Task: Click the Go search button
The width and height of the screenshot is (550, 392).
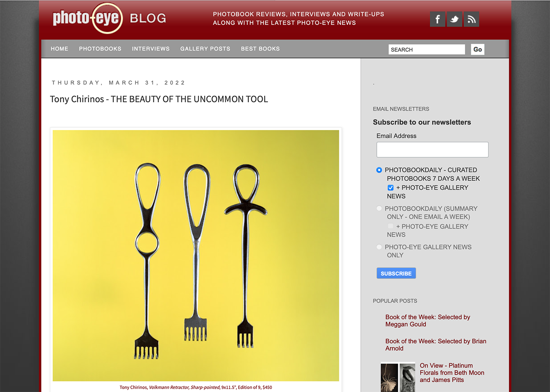Action: 477,49
